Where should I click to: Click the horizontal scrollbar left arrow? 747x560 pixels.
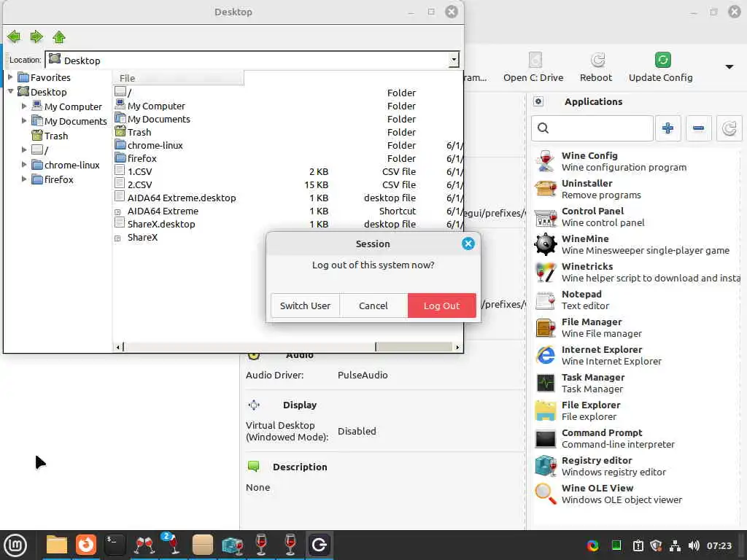[x=118, y=347]
